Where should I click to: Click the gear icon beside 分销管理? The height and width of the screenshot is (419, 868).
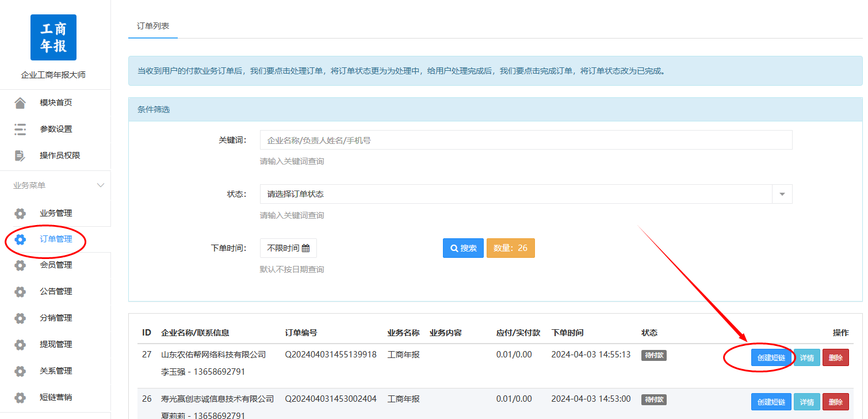pyautogui.click(x=20, y=318)
